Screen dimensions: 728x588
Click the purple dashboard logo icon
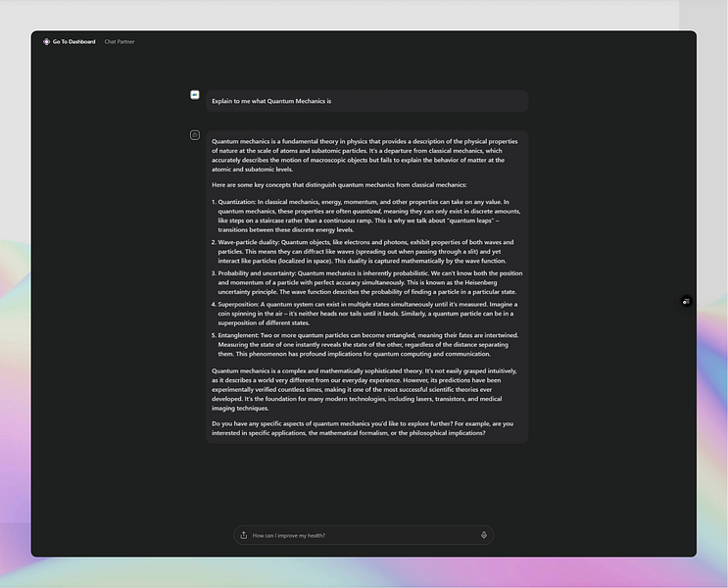tap(46, 42)
